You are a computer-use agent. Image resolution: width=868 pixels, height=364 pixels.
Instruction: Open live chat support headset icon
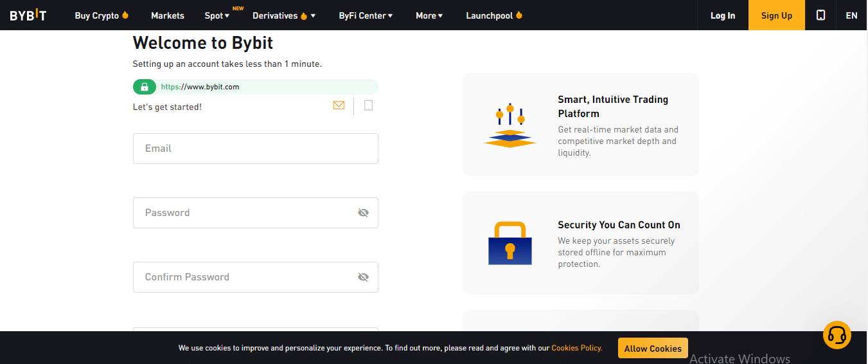[x=837, y=335]
